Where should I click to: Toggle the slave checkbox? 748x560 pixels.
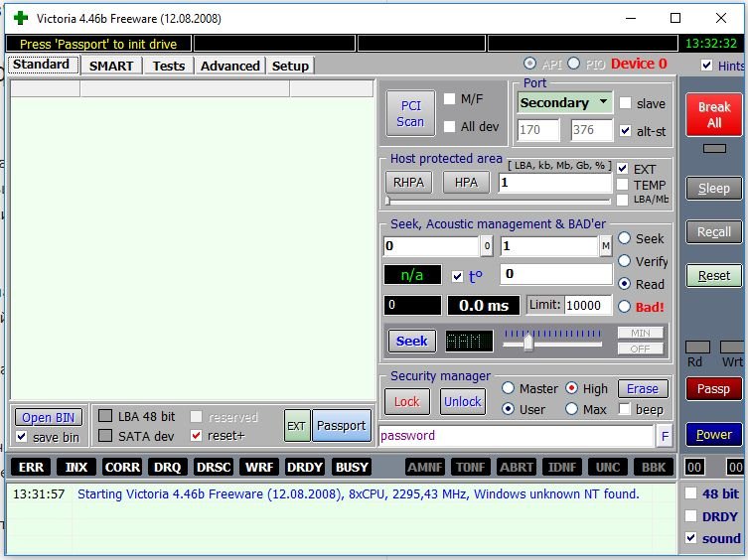(x=625, y=103)
